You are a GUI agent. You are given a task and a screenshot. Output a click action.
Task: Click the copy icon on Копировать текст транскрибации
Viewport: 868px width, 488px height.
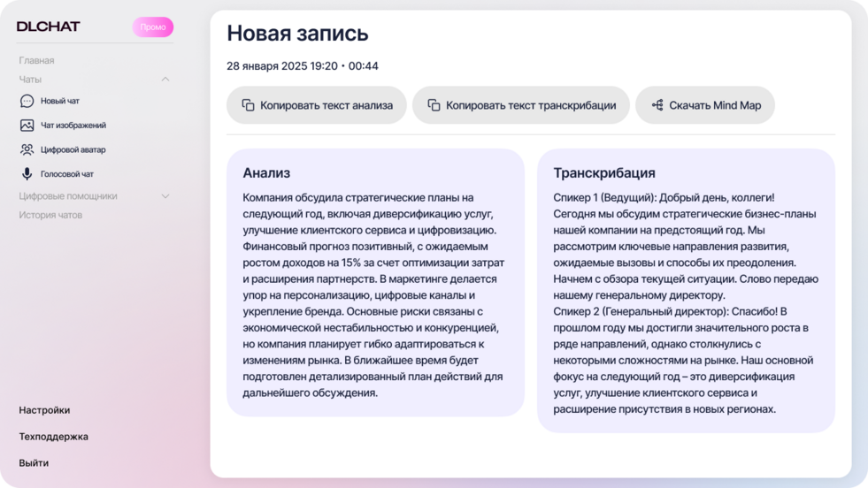pos(434,105)
